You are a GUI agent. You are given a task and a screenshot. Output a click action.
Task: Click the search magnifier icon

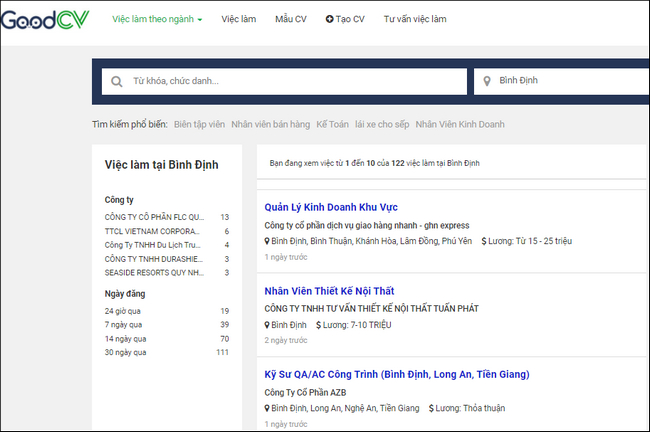(x=117, y=81)
